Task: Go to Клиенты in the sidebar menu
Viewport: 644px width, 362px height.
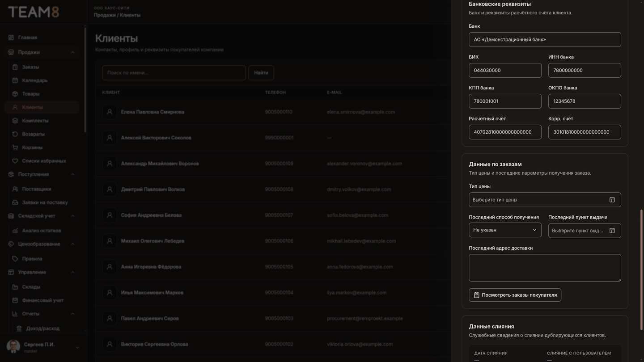Action: [x=42, y=107]
